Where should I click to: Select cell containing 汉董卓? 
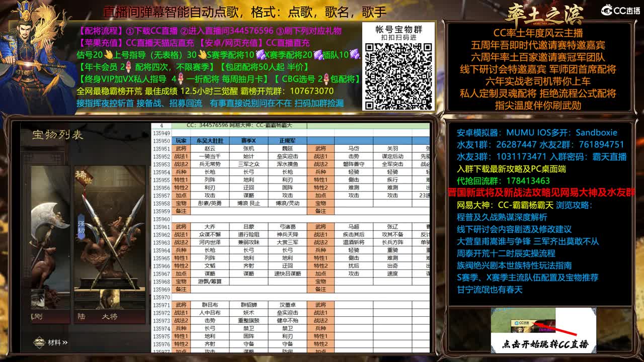[x=287, y=305]
